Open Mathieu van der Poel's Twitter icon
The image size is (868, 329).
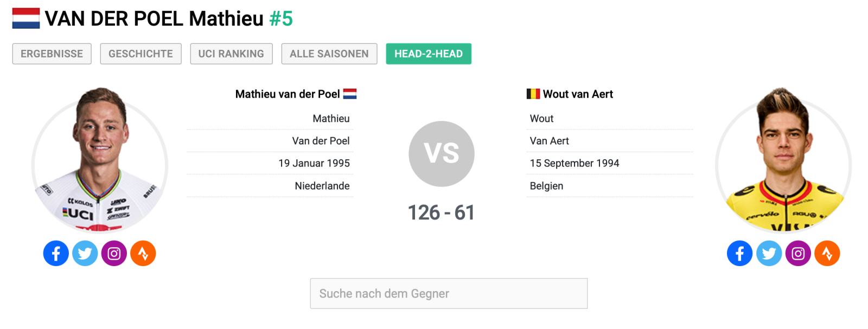tap(85, 253)
